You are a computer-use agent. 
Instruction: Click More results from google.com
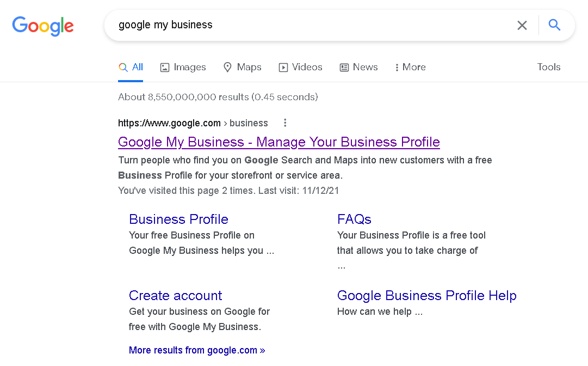[x=197, y=350]
